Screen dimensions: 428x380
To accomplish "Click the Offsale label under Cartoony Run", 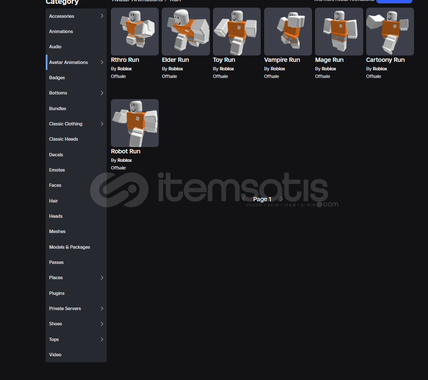I will (x=373, y=76).
